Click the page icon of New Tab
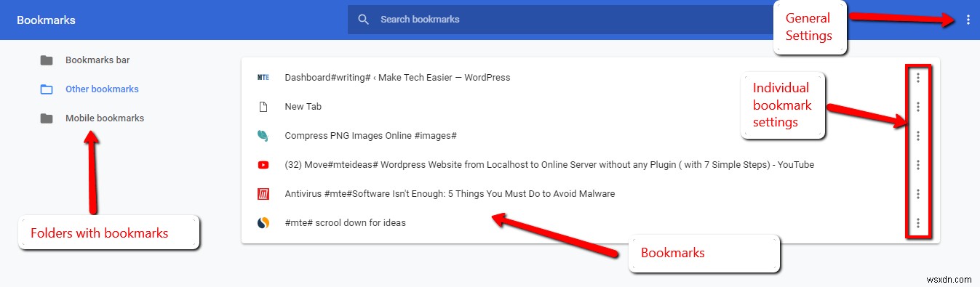Viewport: 980px width, 287px height. [x=263, y=107]
